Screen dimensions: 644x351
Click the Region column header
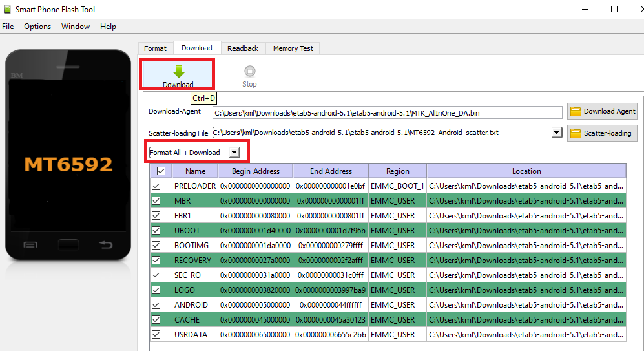click(397, 171)
